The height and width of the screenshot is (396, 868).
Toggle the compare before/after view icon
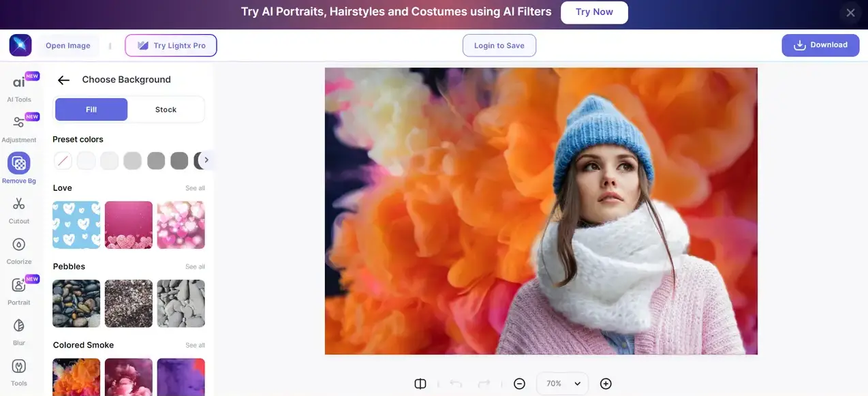coord(420,384)
